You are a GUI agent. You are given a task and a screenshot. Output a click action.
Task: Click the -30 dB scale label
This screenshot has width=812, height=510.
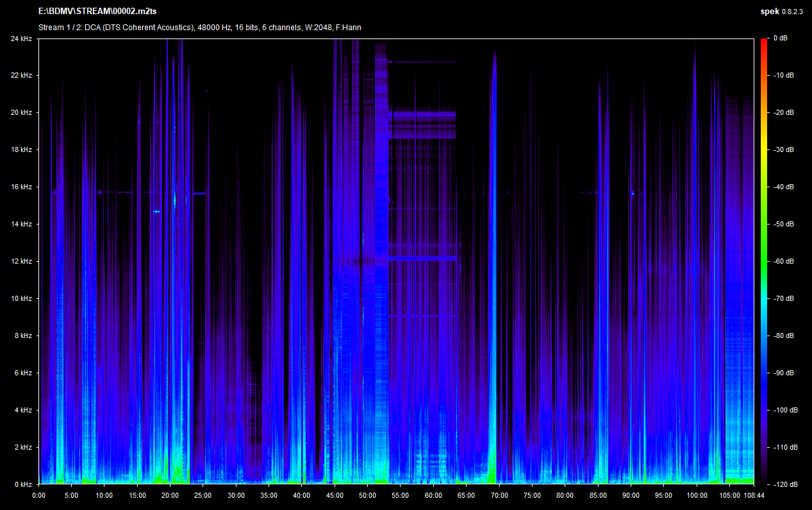point(783,150)
